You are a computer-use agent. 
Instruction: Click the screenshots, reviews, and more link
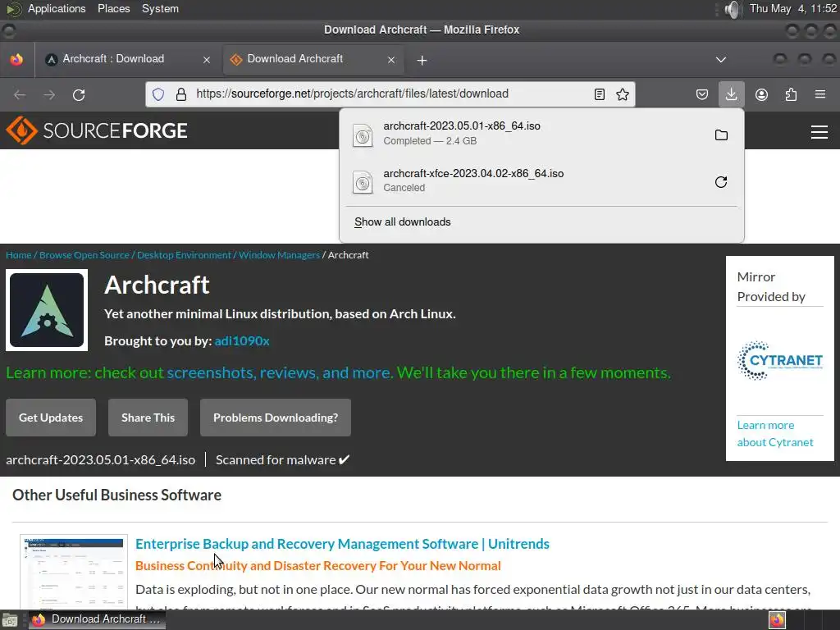click(279, 373)
